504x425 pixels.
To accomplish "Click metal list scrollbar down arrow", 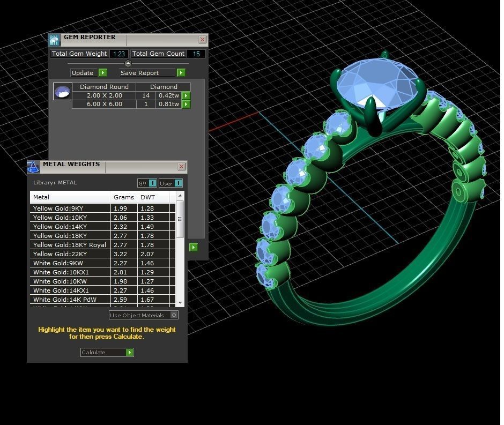I will click(180, 303).
